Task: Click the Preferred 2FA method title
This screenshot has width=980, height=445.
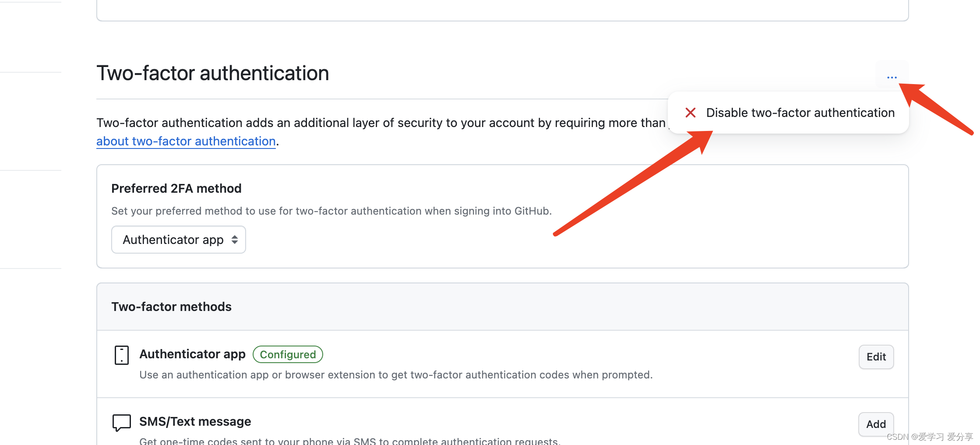Action: coord(176,188)
